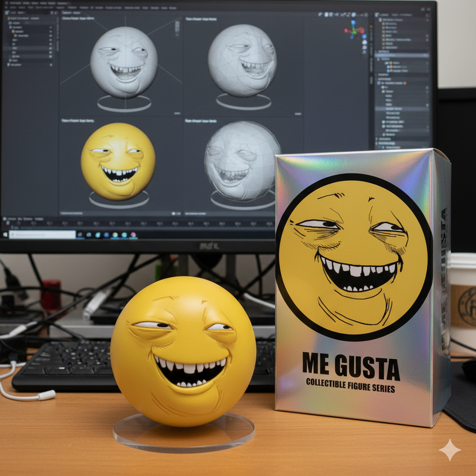Open the Windows Start button on taskbar
Image resolution: width=476 pixels, height=476 pixels.
pos(5,235)
